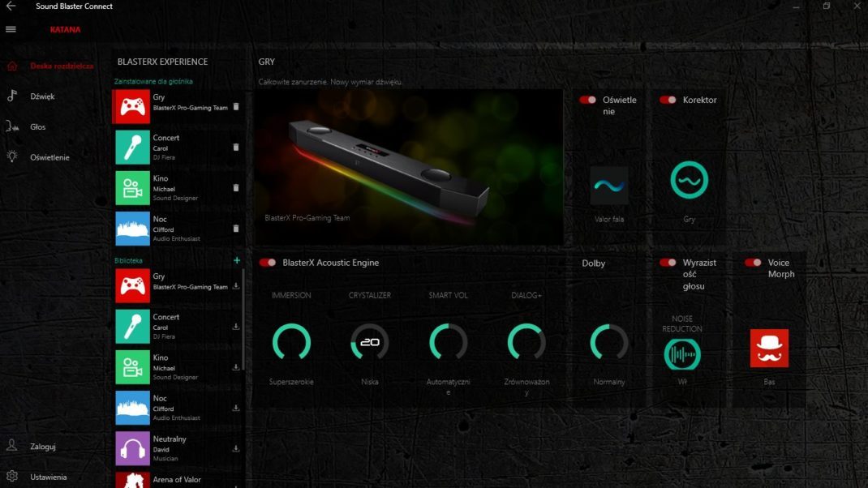Click Zaloguj to sign in

coord(42,446)
